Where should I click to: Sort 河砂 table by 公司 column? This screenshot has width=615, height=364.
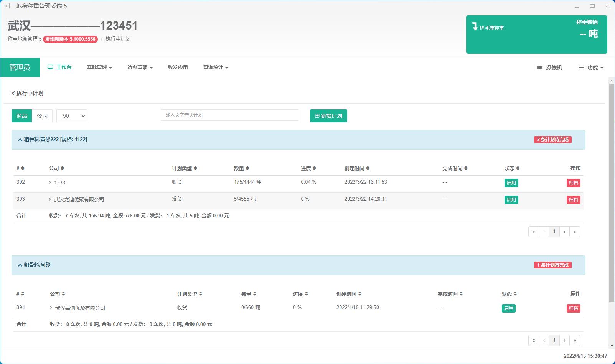(58, 294)
